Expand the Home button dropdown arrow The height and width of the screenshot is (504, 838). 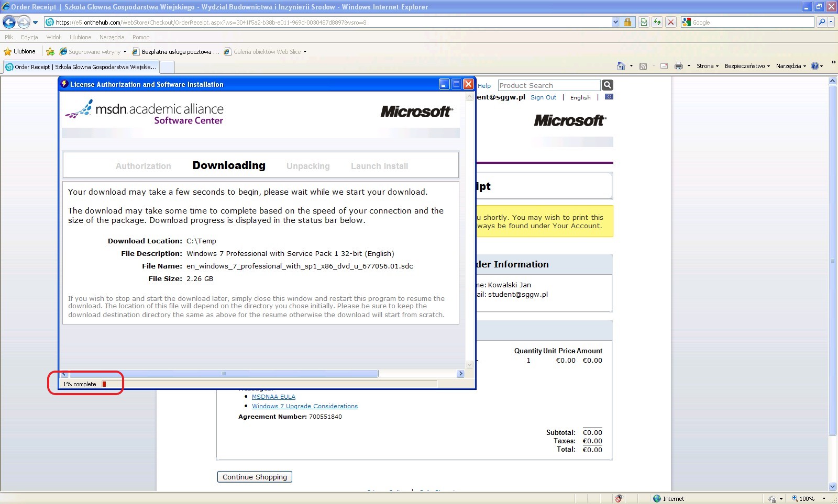tap(631, 66)
